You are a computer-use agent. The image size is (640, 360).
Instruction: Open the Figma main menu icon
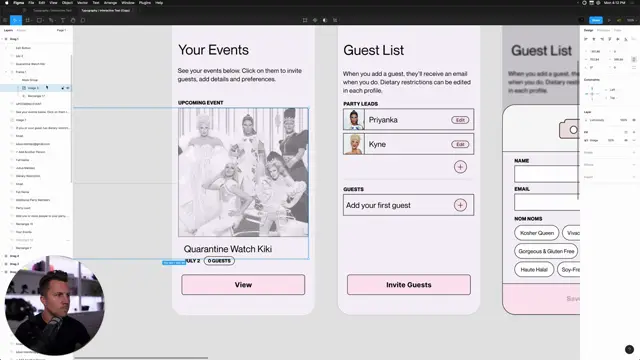pyautogui.click(x=5, y=20)
